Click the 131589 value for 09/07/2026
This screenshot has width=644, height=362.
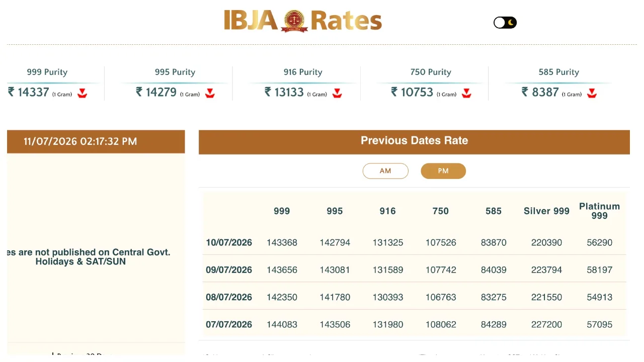[x=387, y=270]
